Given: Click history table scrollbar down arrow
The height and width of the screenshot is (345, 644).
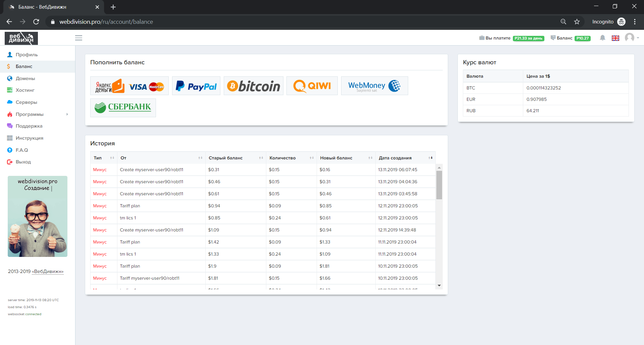Looking at the screenshot, I should tap(439, 285).
